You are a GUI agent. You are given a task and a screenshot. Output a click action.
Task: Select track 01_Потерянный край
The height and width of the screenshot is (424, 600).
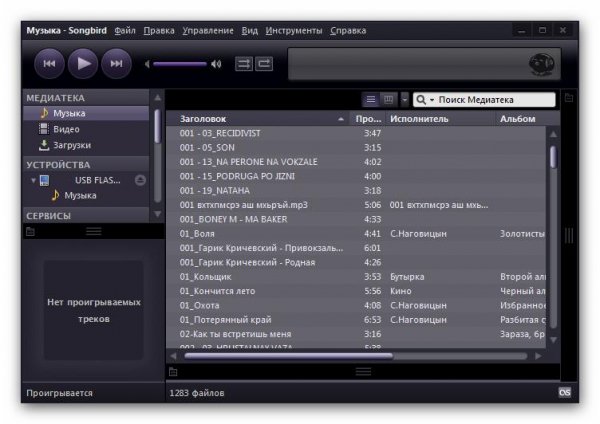[356, 320]
